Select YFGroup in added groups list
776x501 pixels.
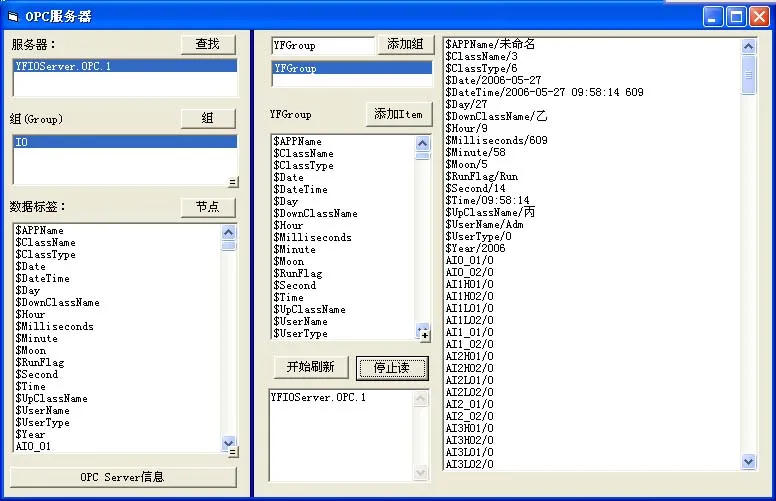pos(352,68)
